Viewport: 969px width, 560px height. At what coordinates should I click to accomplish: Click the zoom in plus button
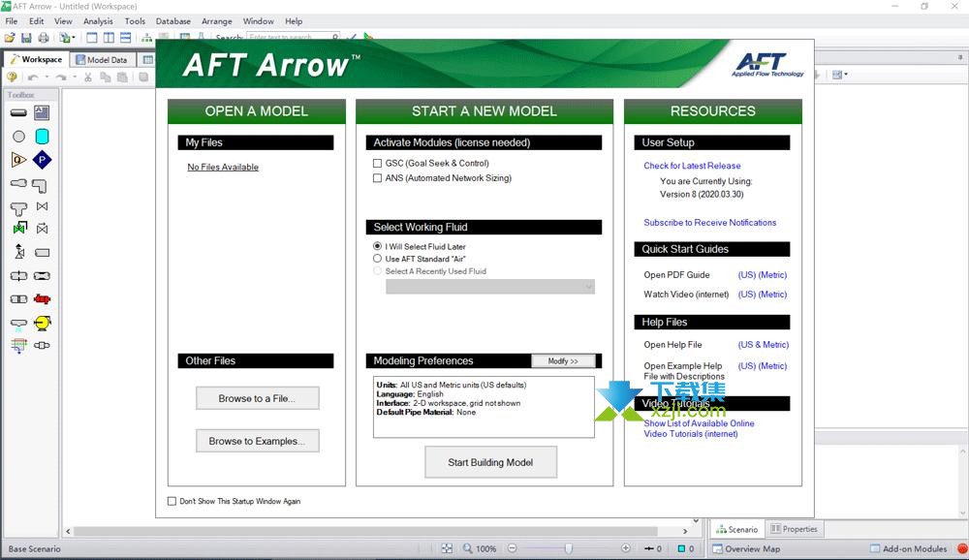(x=626, y=548)
